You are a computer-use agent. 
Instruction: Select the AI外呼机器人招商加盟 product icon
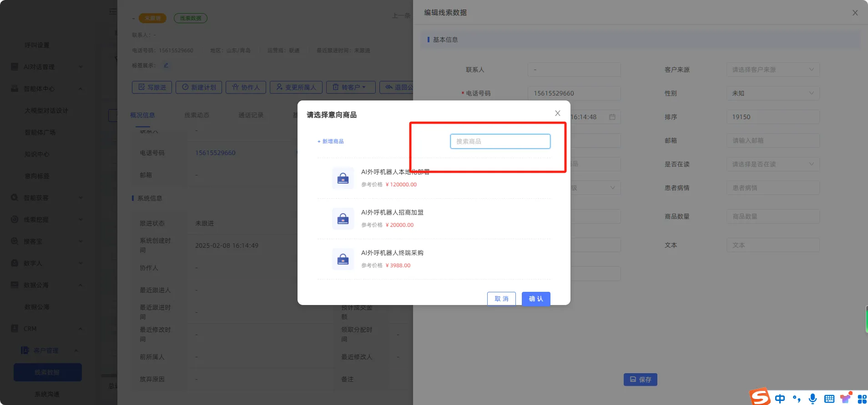tap(343, 219)
